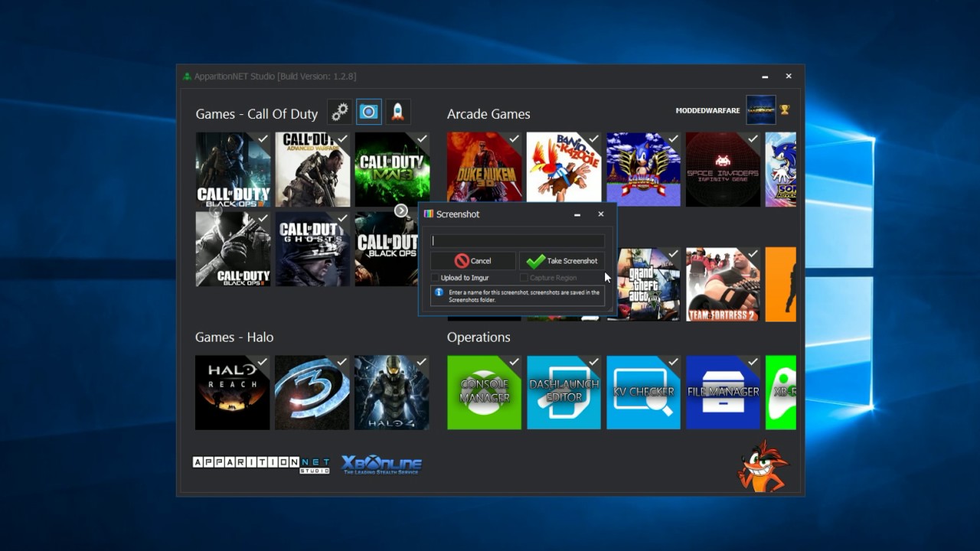Open Call of Duty Black Ops II tile
Image resolution: width=980 pixels, height=551 pixels.
coord(233,249)
